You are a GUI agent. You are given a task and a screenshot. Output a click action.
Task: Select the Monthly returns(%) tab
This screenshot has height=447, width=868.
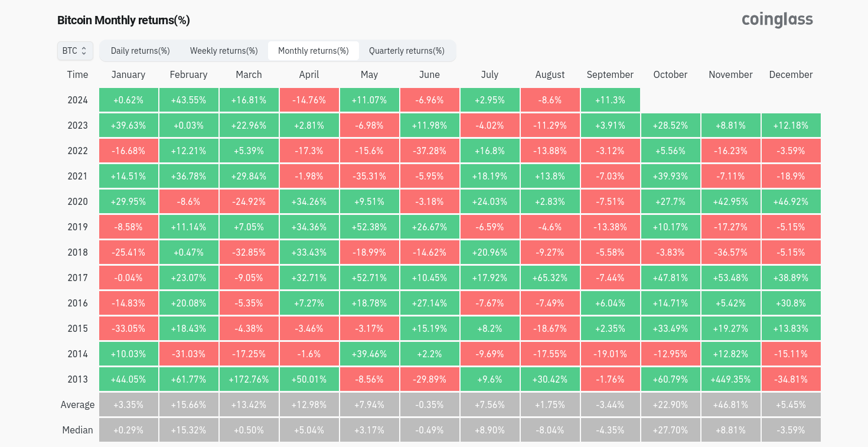(x=313, y=51)
